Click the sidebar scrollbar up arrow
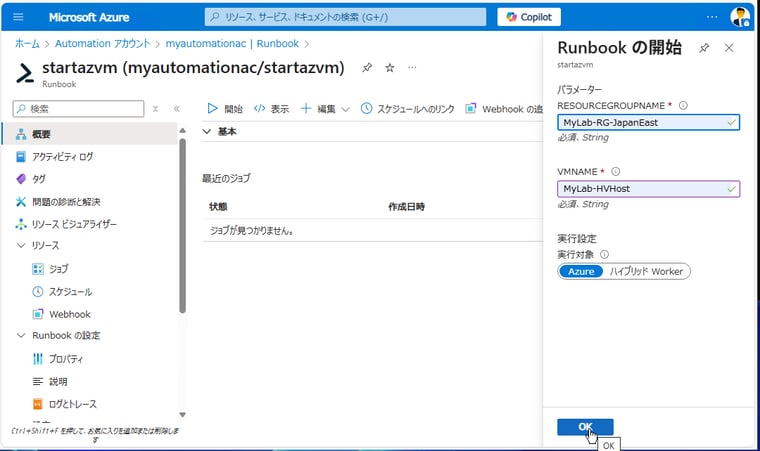760x451 pixels. point(182,130)
